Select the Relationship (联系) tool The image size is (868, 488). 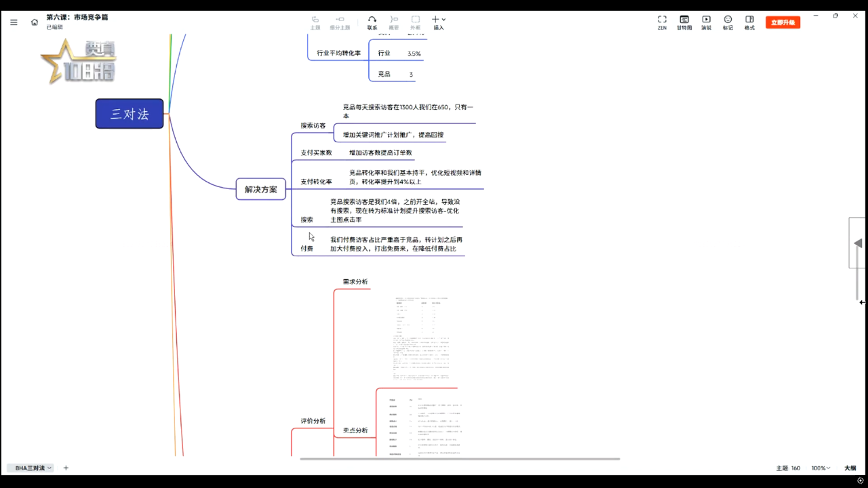coord(372,22)
